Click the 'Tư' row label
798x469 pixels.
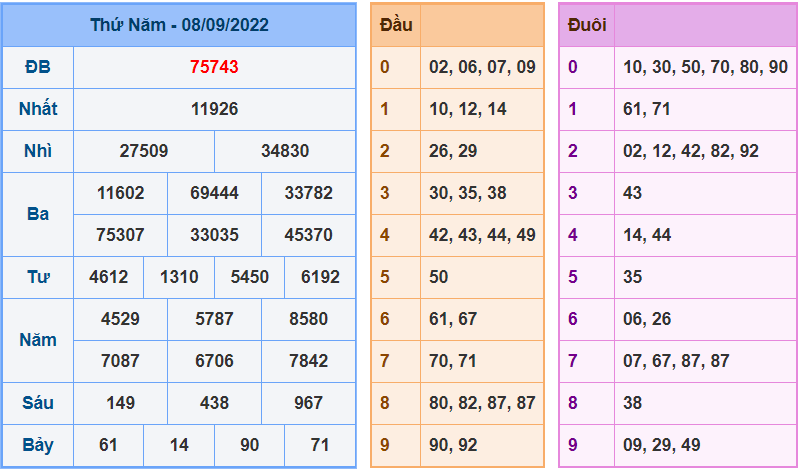click(x=38, y=277)
